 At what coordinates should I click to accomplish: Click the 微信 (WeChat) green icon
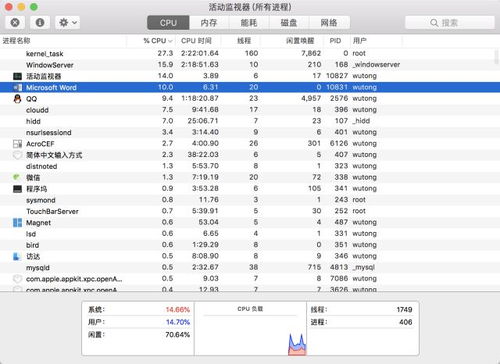[x=16, y=177]
